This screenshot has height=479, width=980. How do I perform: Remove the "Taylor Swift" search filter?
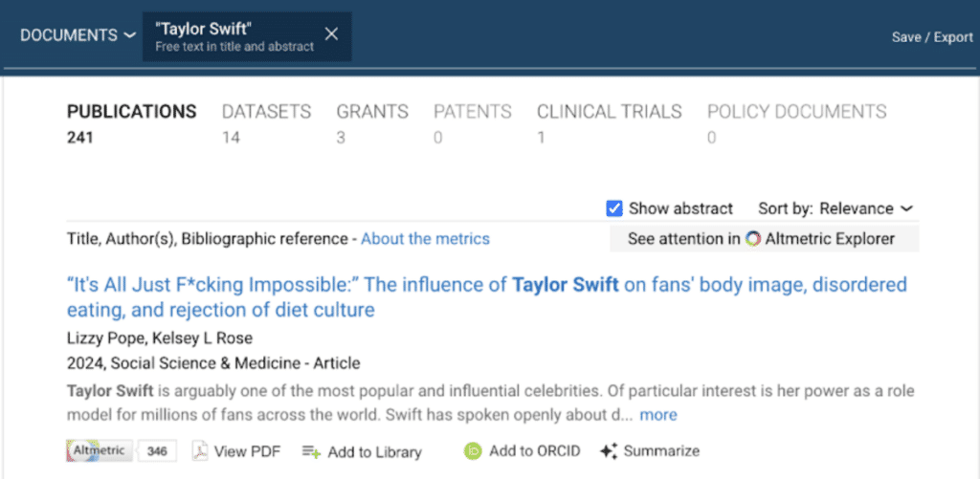331,34
